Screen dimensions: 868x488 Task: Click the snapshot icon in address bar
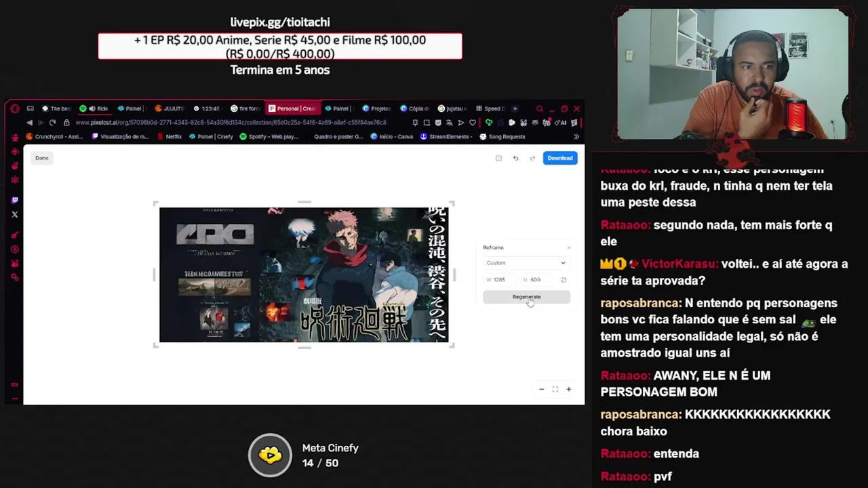pyautogui.click(x=427, y=123)
